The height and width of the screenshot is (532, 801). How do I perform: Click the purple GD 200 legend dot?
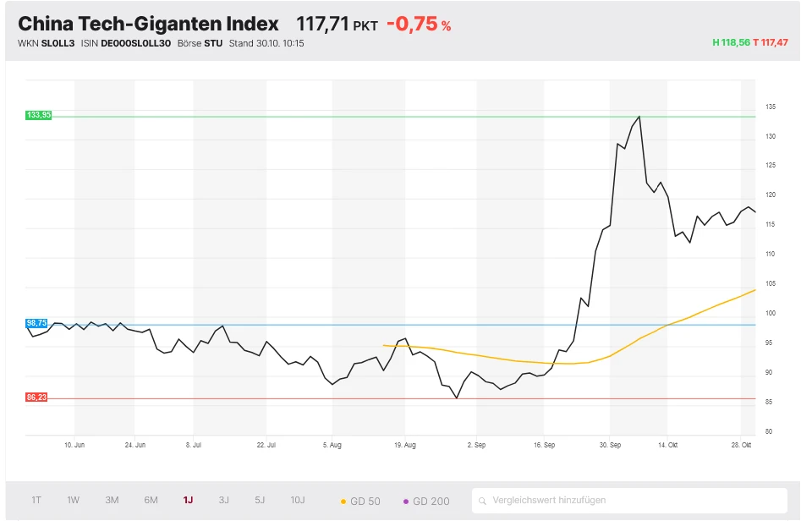point(407,500)
